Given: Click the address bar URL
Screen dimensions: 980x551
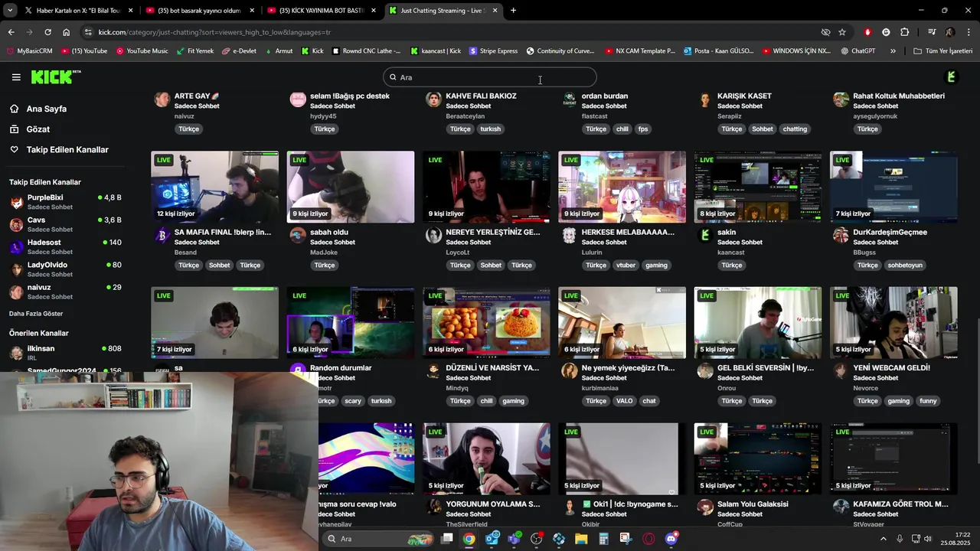Looking at the screenshot, I should pos(214,32).
